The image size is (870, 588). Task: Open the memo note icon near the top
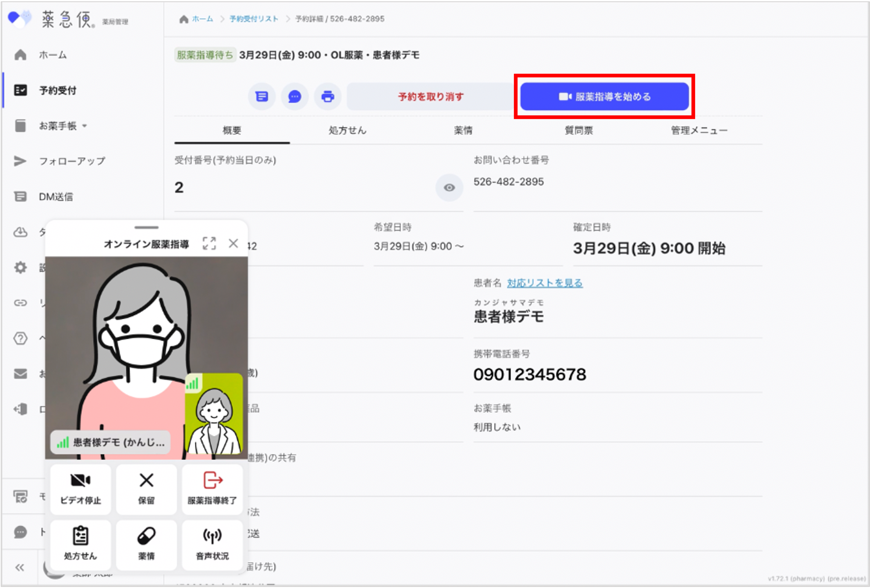click(262, 96)
